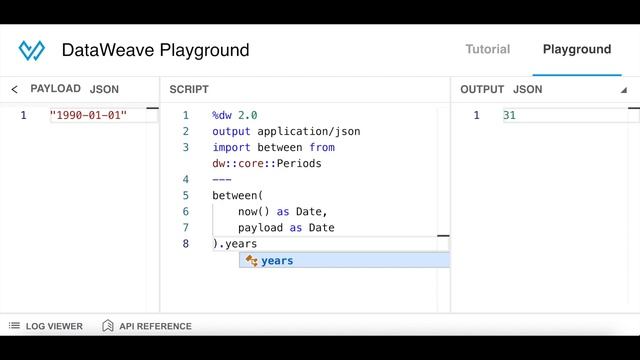Click the log viewer list icon

[14, 325]
